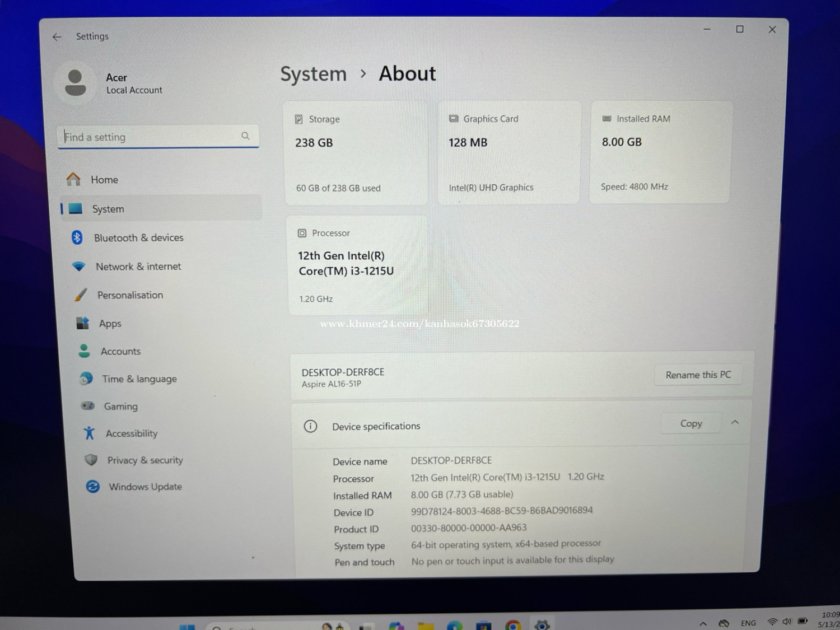
Task: Click the Aspire AL16-51P model text
Action: 332,384
